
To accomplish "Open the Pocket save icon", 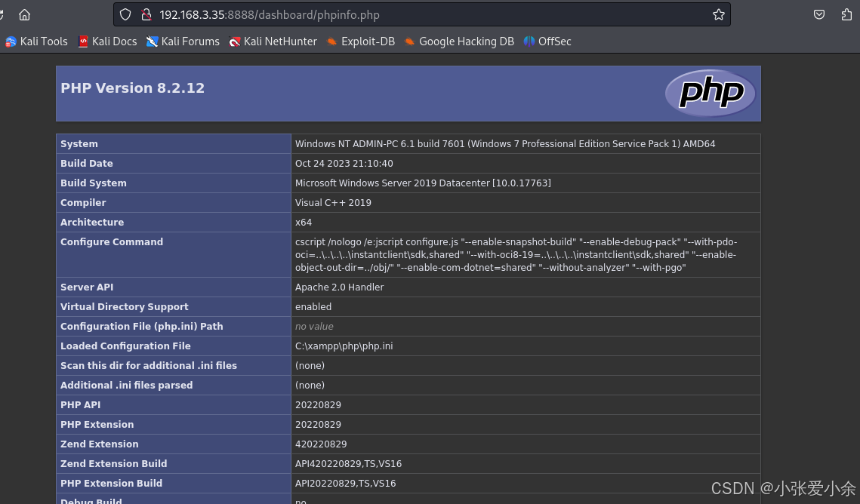I will coord(819,15).
